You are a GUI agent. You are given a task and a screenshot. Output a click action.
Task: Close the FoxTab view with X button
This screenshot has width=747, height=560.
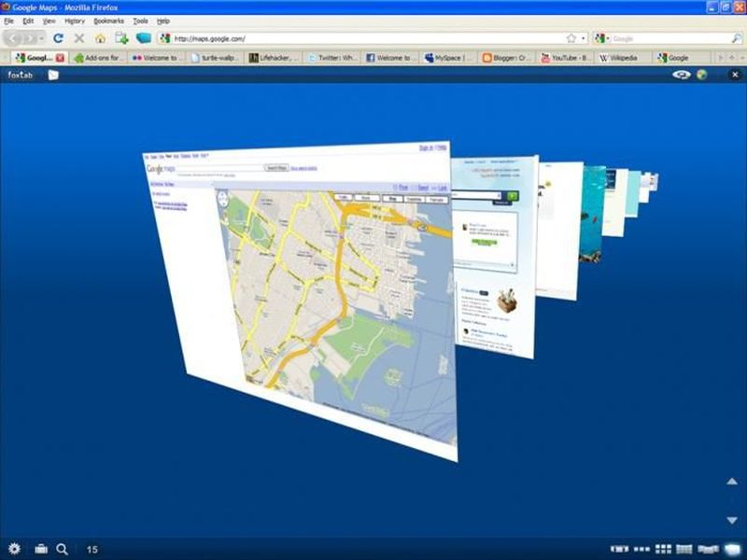734,75
